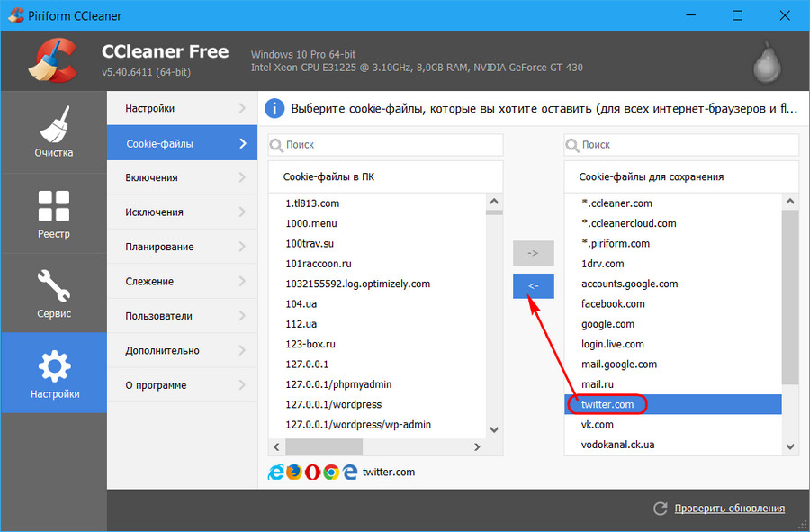810x532 pixels.
Task: Select 100trav.su cookie entry
Action: click(377, 243)
